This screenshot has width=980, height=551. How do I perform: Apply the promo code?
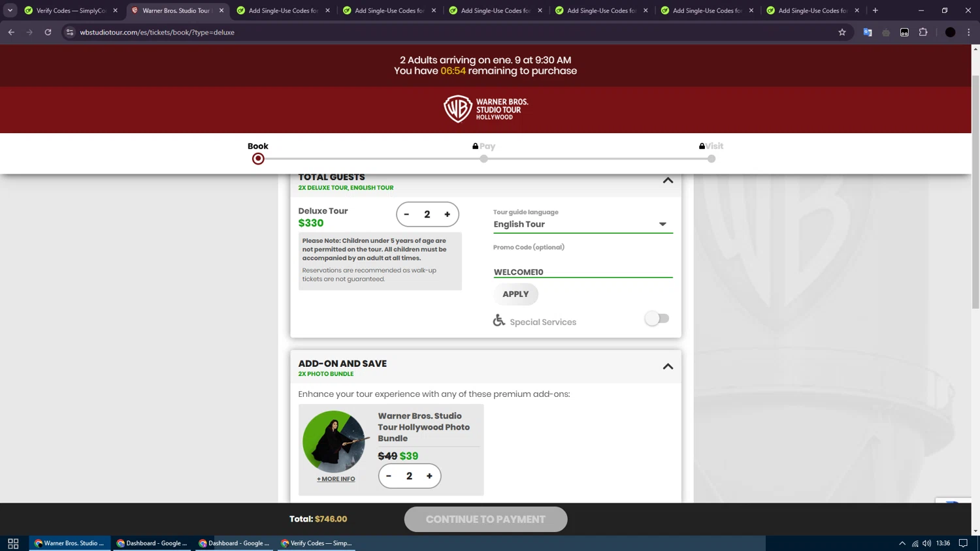(x=515, y=294)
